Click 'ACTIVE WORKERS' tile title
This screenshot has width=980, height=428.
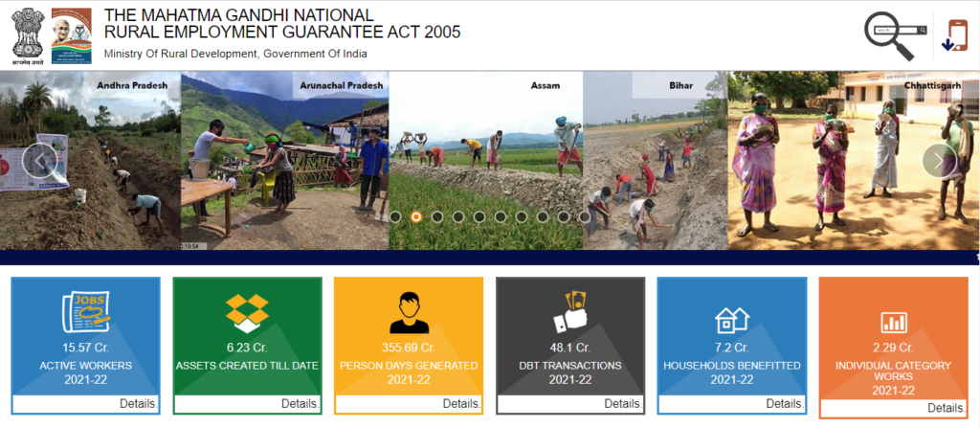85,366
